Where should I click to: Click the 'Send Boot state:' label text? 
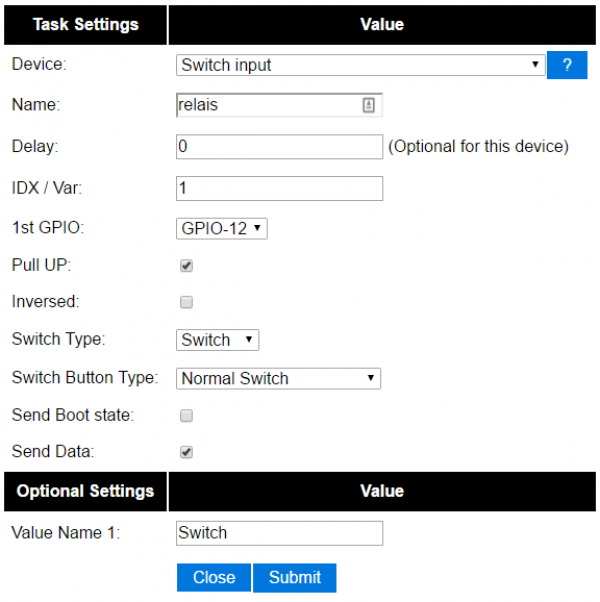(x=73, y=415)
